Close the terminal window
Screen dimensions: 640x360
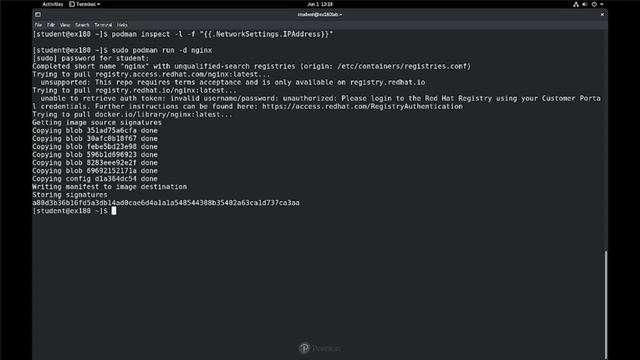(x=602, y=15)
